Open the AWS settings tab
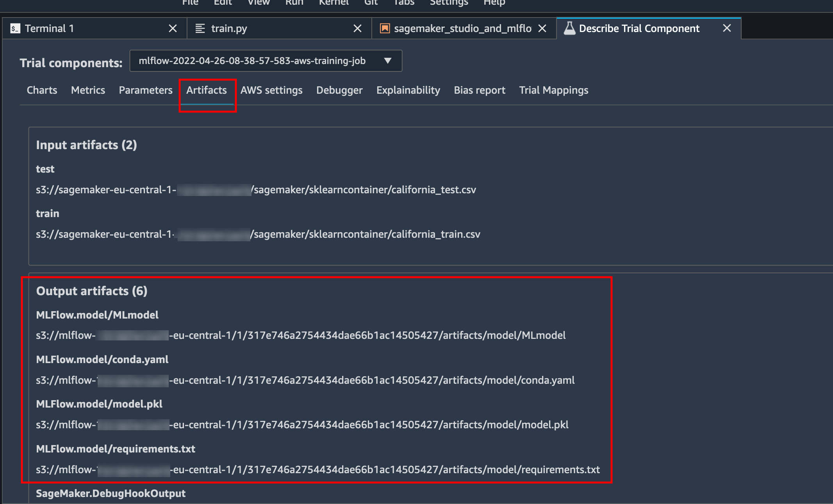This screenshot has width=833, height=504. [271, 90]
